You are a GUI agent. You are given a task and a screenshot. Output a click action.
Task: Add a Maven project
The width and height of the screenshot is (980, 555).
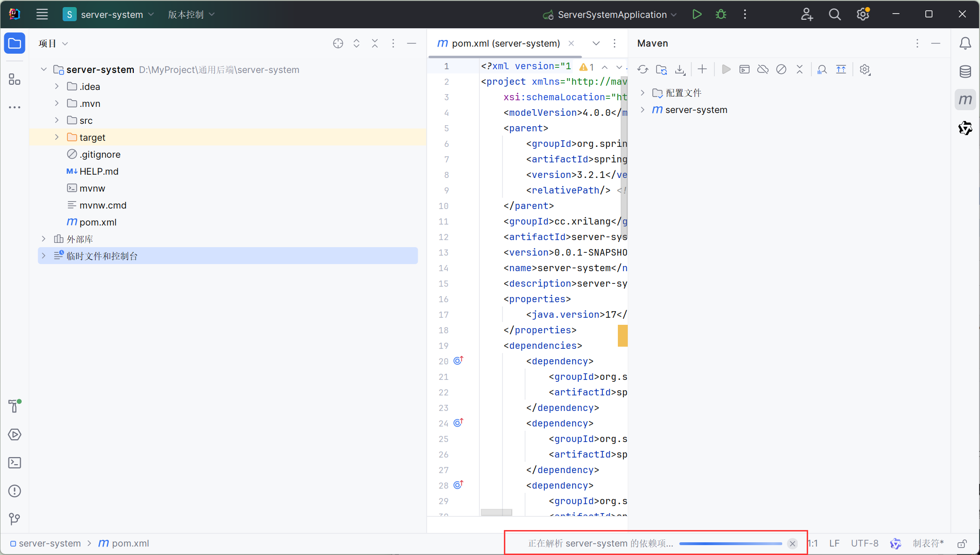coord(702,69)
